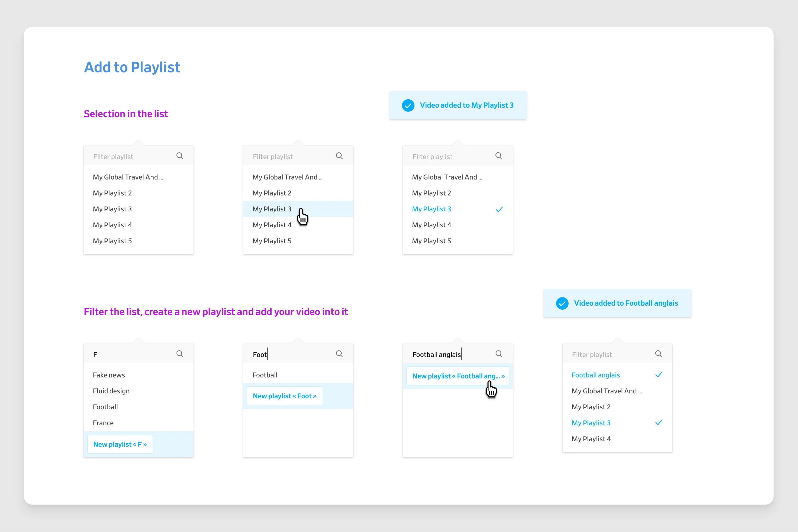798x532 pixels.
Task: Select 'Football' under the Foot filter
Action: click(x=265, y=375)
